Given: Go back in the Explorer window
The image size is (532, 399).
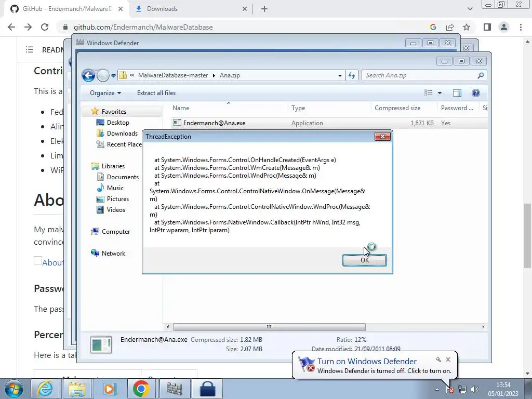Looking at the screenshot, I should coord(88,75).
